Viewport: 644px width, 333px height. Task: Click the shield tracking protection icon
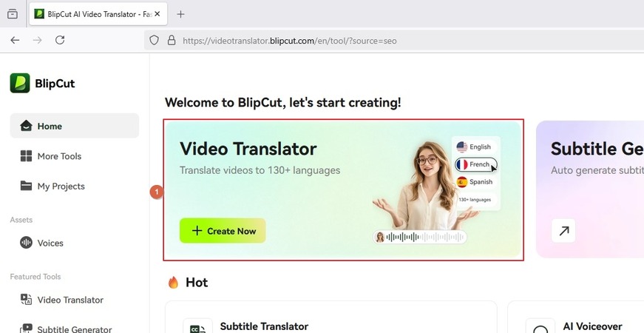click(154, 40)
